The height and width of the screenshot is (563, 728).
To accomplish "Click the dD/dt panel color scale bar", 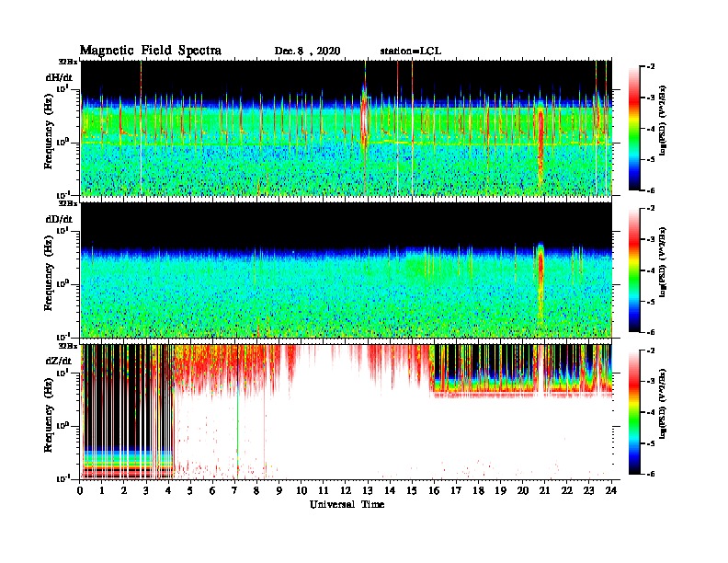I will (x=634, y=270).
